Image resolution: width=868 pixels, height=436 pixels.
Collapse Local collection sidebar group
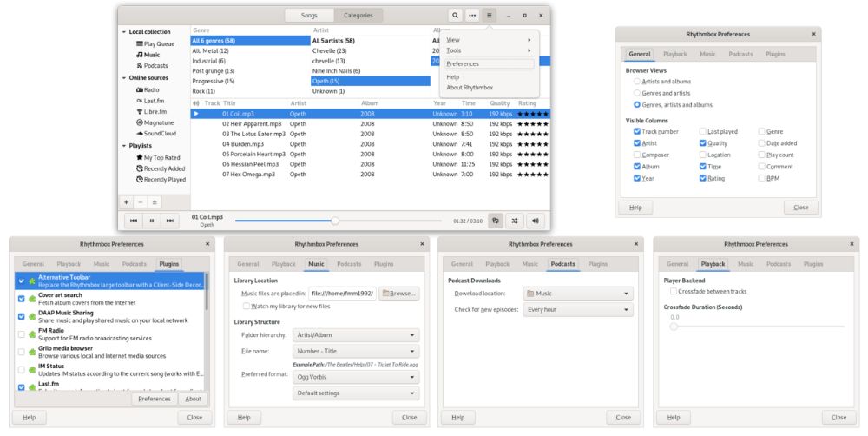[124, 32]
